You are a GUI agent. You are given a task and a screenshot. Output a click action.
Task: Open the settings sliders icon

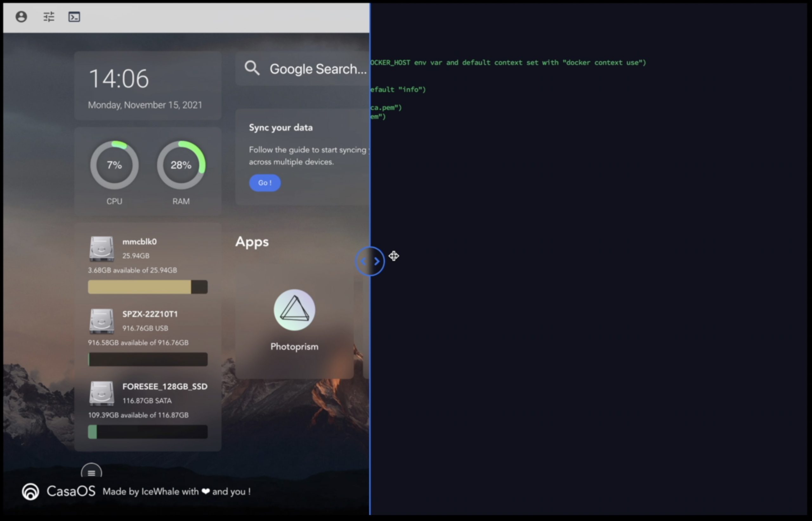click(49, 16)
